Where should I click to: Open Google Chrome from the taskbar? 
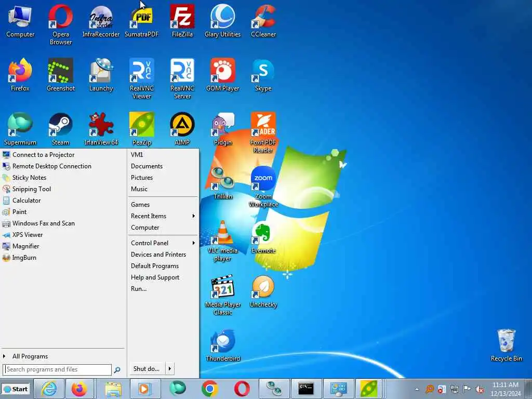210,389
